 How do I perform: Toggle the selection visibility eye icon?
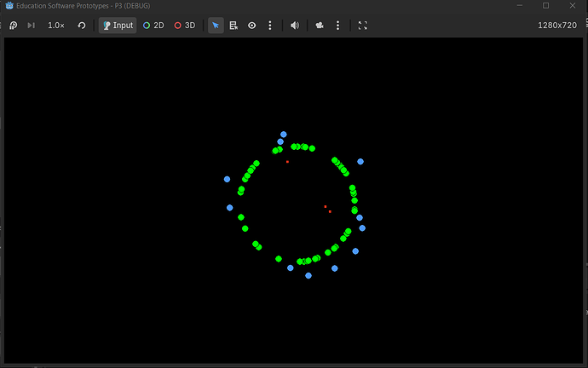click(x=252, y=26)
